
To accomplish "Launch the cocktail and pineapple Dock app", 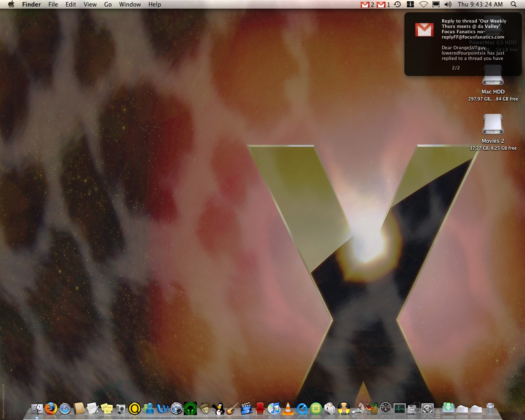I will [x=372, y=409].
